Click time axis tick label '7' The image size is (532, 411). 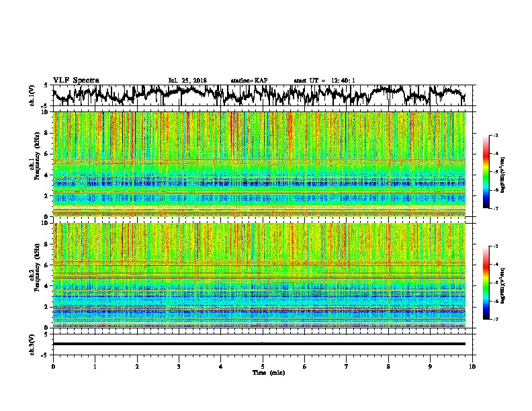point(347,367)
